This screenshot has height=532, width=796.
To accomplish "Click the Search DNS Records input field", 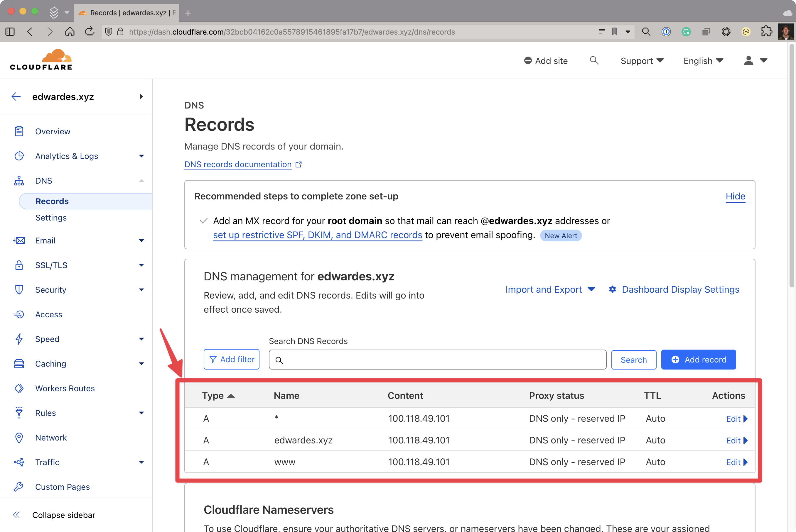I will point(437,359).
